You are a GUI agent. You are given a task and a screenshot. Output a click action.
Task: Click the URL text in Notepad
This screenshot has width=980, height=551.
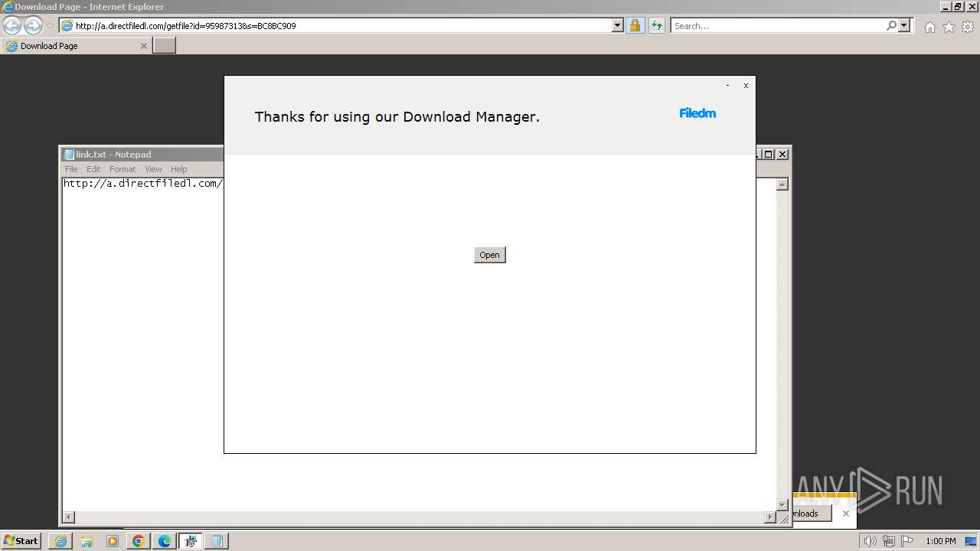(142, 184)
